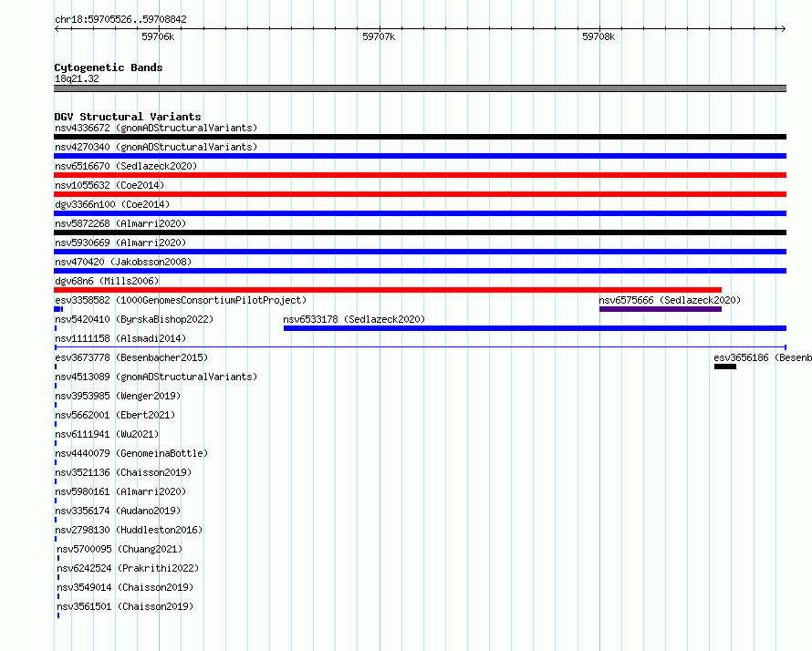Click the blue nsv5930669 variant bar
The height and width of the screenshot is (651, 812).
click(x=420, y=252)
